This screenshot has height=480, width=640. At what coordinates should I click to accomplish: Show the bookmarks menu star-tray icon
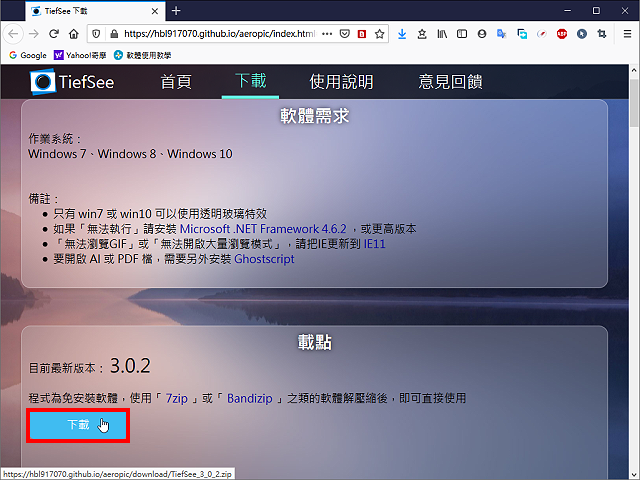coord(422,34)
